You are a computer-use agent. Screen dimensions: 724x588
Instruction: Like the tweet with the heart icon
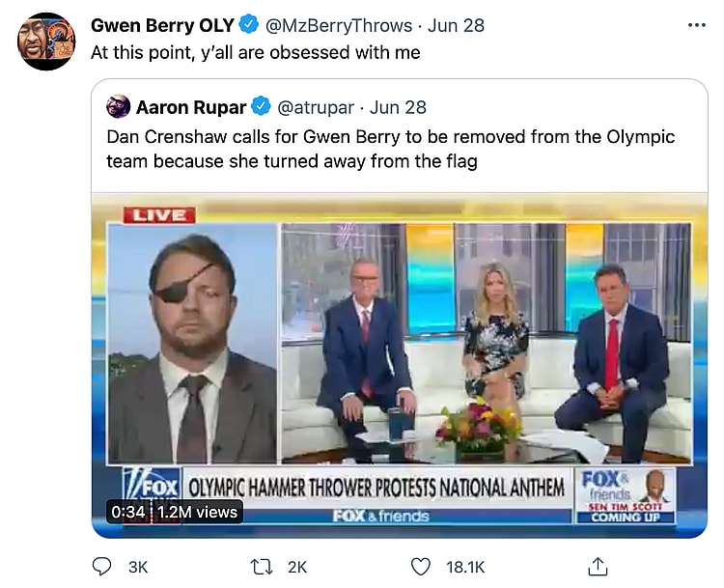[420, 567]
